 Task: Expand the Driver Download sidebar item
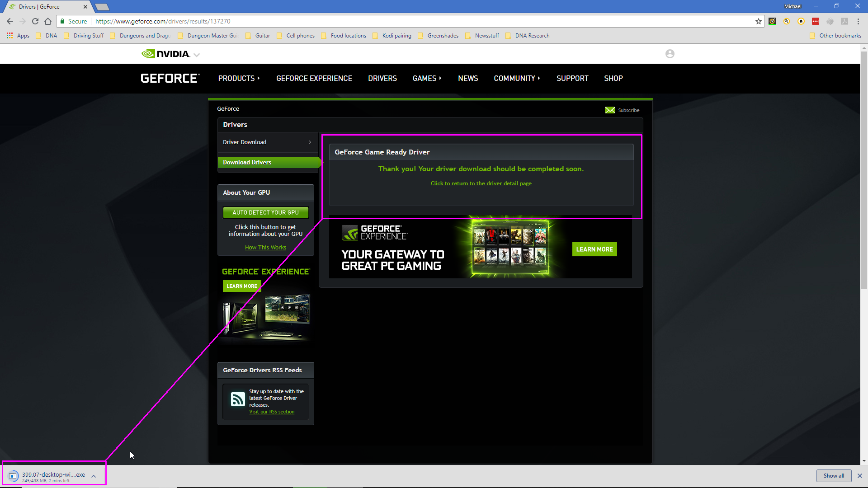268,142
